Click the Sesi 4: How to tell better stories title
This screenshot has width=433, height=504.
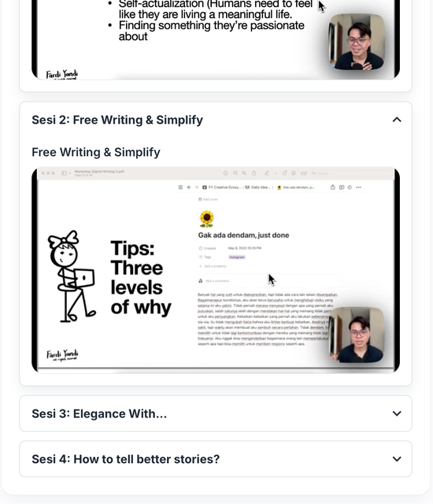[126, 459]
